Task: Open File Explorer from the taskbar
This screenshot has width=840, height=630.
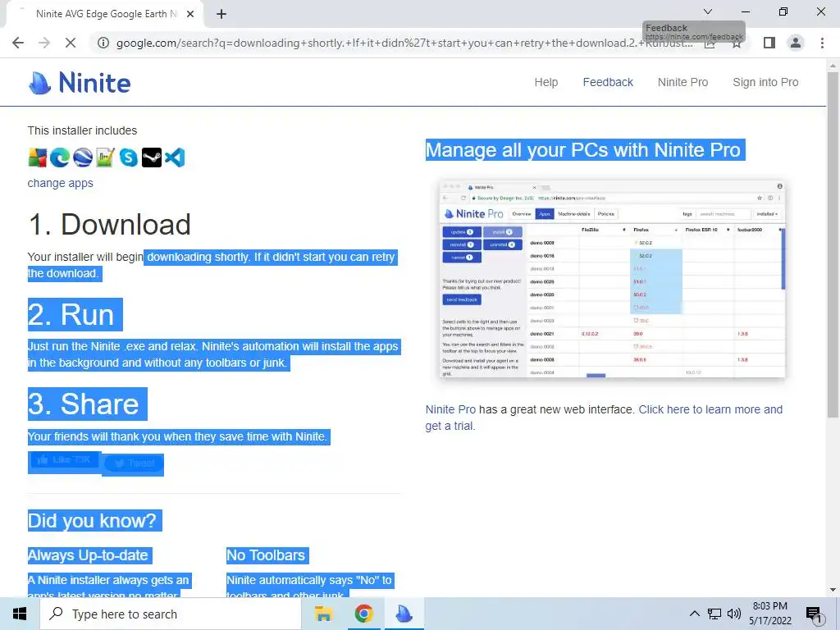Action: 323,614
